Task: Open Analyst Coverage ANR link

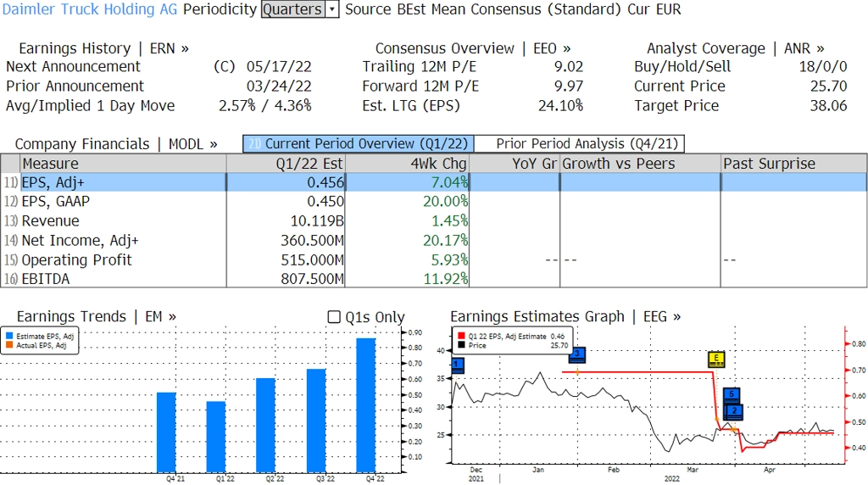Action: (736, 48)
